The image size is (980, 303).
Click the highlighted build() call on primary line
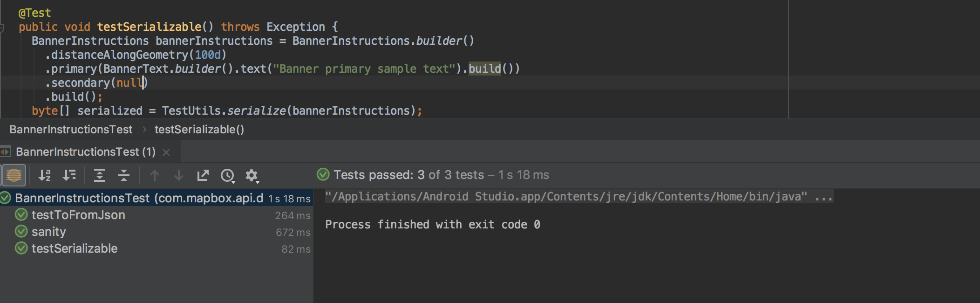coord(484,69)
